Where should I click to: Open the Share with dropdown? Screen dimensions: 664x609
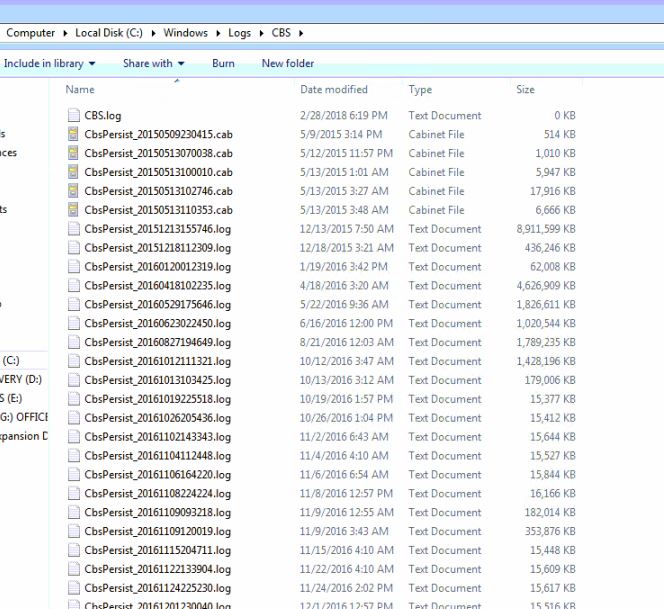153,63
